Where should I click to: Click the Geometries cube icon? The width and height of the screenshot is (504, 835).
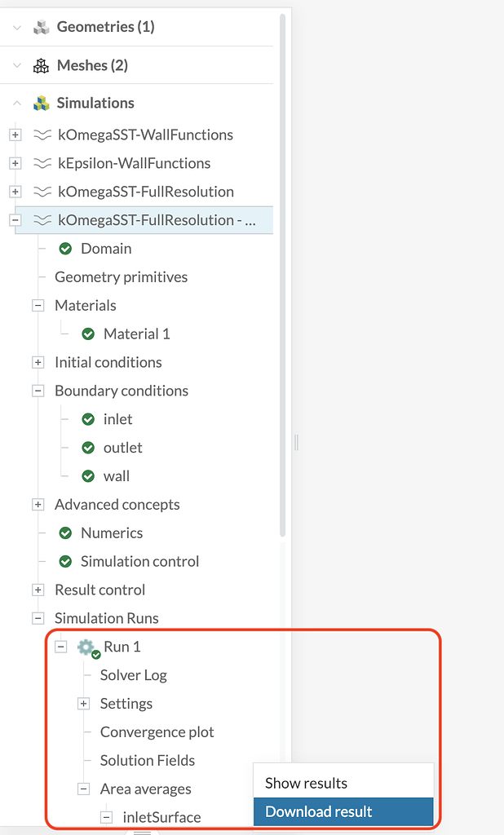click(42, 25)
